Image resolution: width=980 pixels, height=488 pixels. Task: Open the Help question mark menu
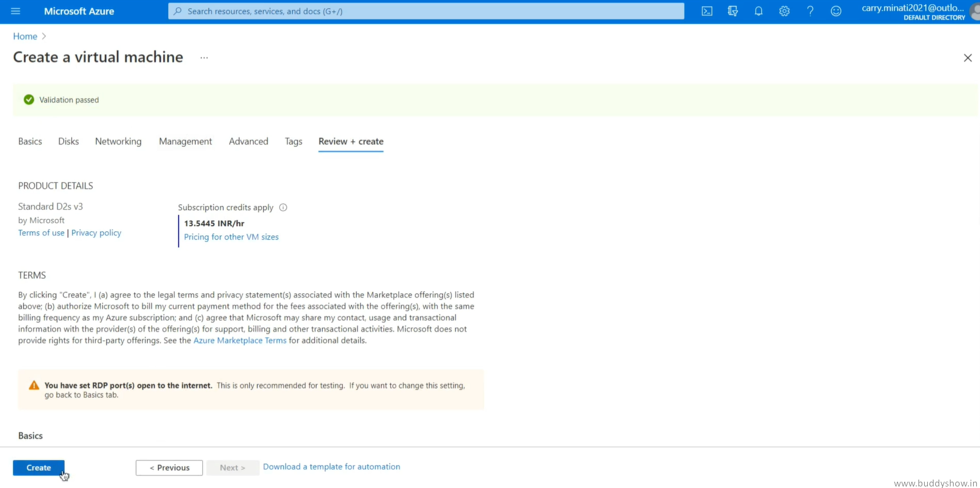[x=810, y=11]
